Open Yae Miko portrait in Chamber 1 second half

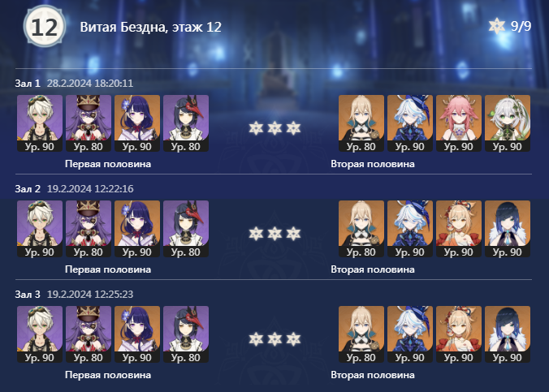coord(459,123)
